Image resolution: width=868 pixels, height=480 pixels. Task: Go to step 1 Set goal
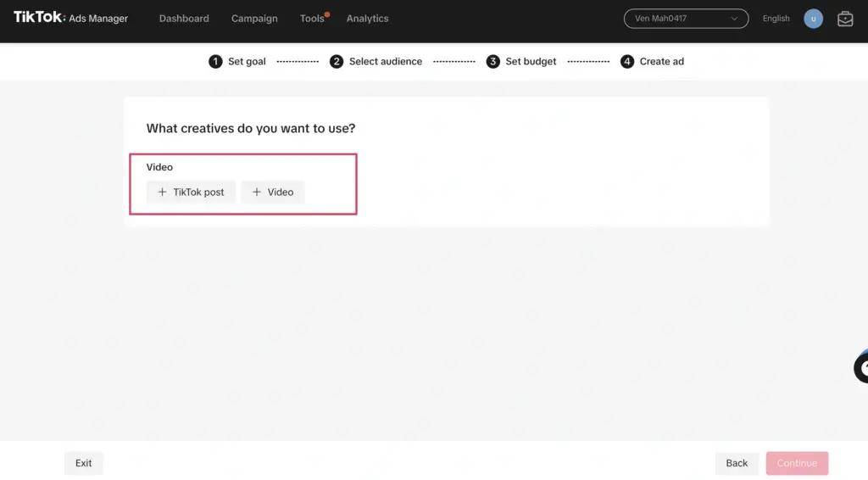tap(237, 61)
